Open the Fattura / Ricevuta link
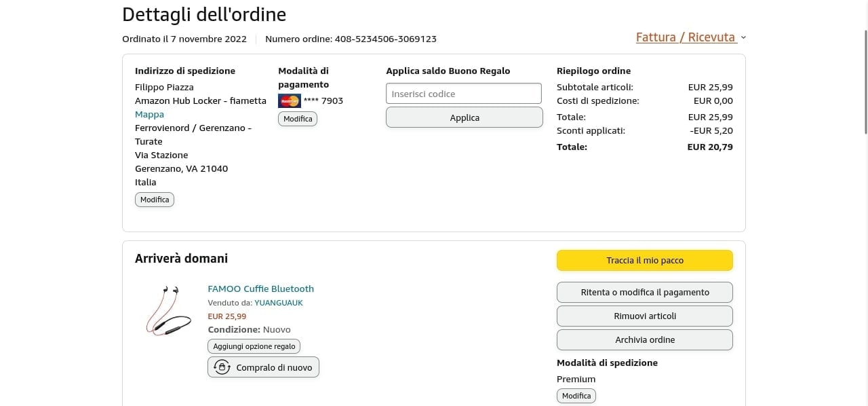The image size is (868, 406). [685, 37]
